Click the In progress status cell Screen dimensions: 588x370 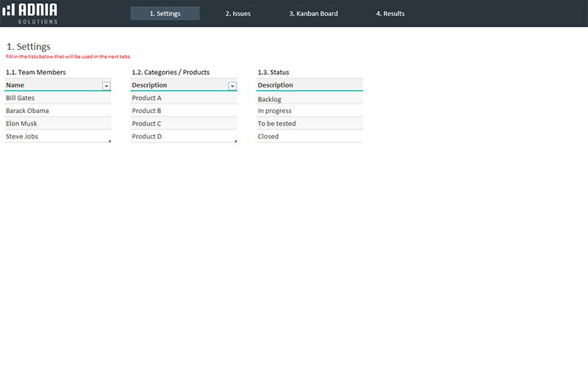tap(309, 111)
